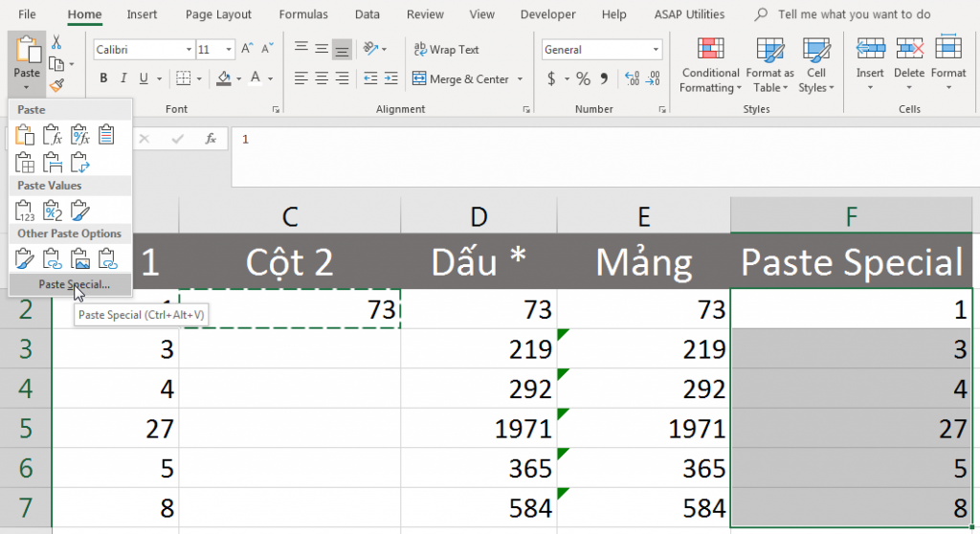Viewport: 980px width, 534px height.
Task: Click the Fill Color bucket swatch
Action: pos(224,78)
